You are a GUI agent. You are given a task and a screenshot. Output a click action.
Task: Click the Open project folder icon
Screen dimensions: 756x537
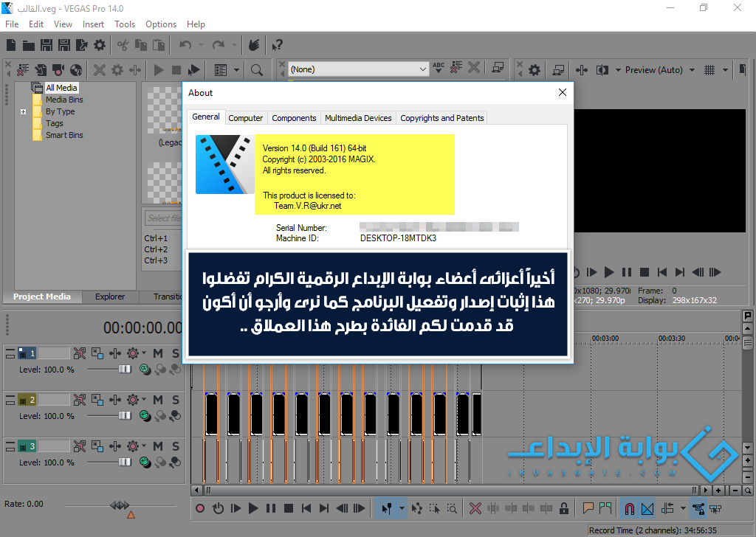coord(29,45)
